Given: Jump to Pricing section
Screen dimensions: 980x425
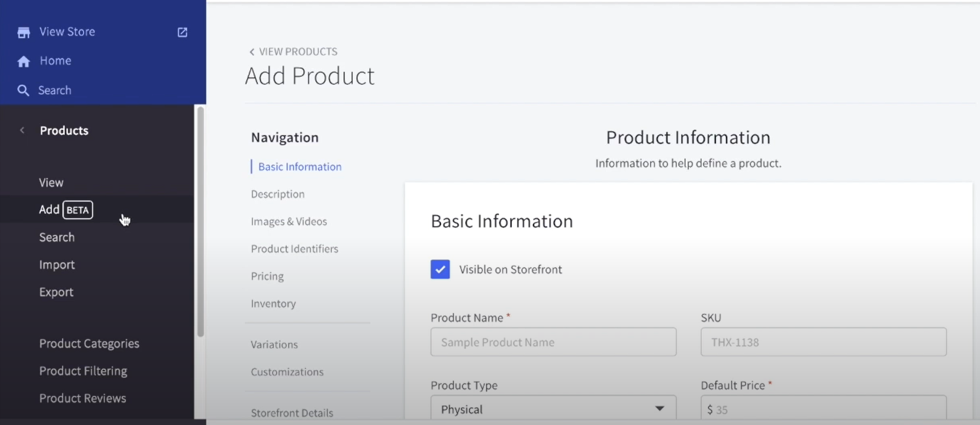Looking at the screenshot, I should (x=267, y=276).
